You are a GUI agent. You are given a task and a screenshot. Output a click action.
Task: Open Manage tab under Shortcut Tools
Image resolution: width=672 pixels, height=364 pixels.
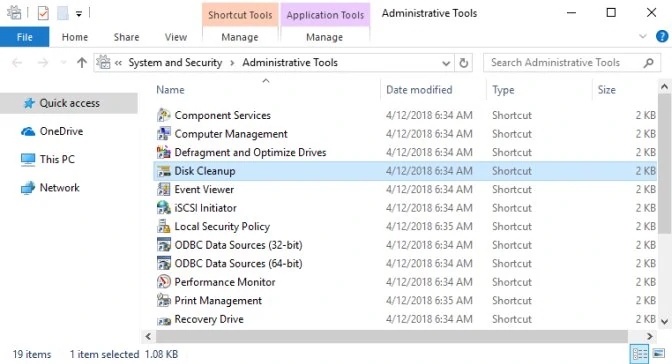[x=240, y=37]
